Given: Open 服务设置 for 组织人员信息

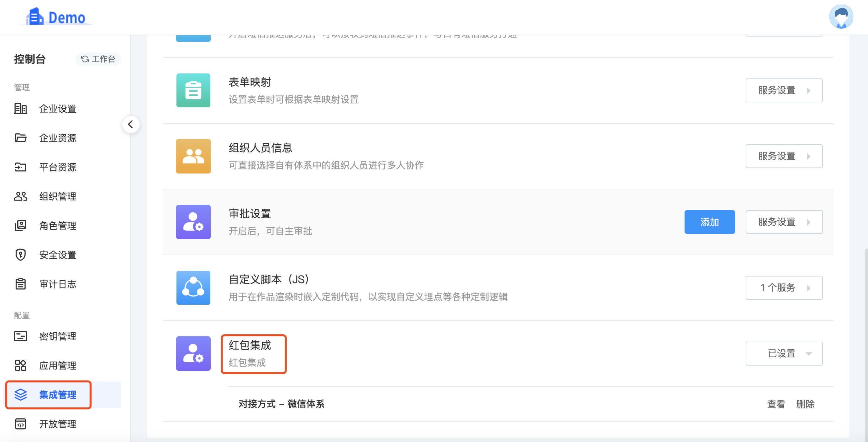Looking at the screenshot, I should [784, 156].
